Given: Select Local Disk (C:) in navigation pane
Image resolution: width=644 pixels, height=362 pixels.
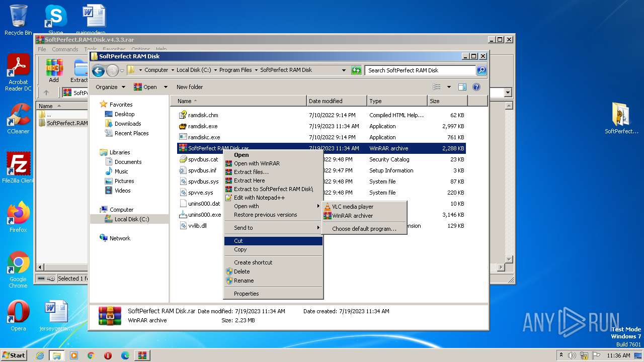Looking at the screenshot, I should (131, 219).
